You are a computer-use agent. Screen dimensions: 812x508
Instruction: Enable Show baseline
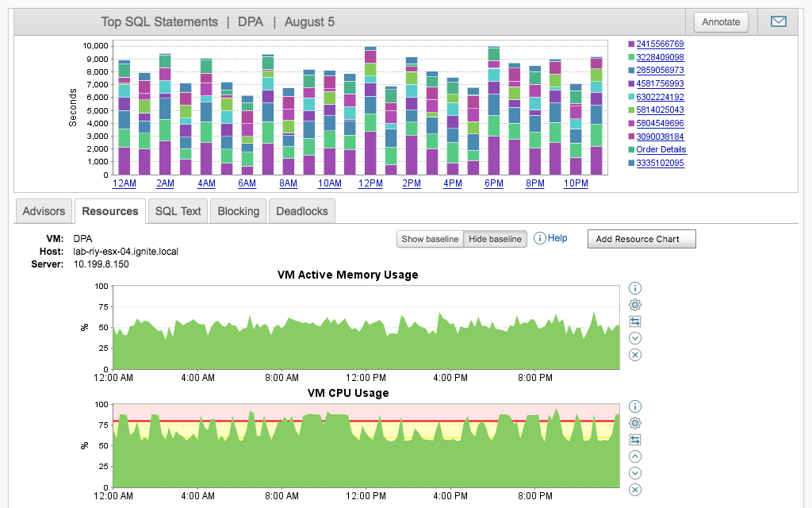(x=429, y=239)
